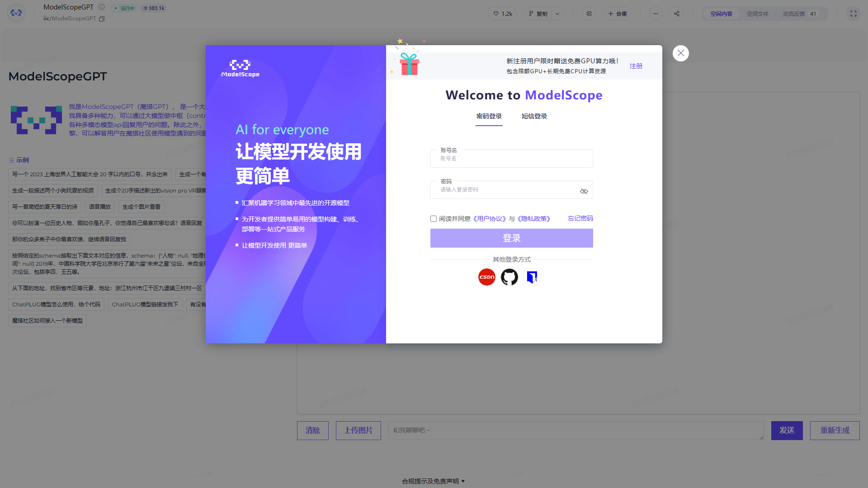The height and width of the screenshot is (488, 868).
Task: Click the 上传图片 button
Action: (x=358, y=431)
